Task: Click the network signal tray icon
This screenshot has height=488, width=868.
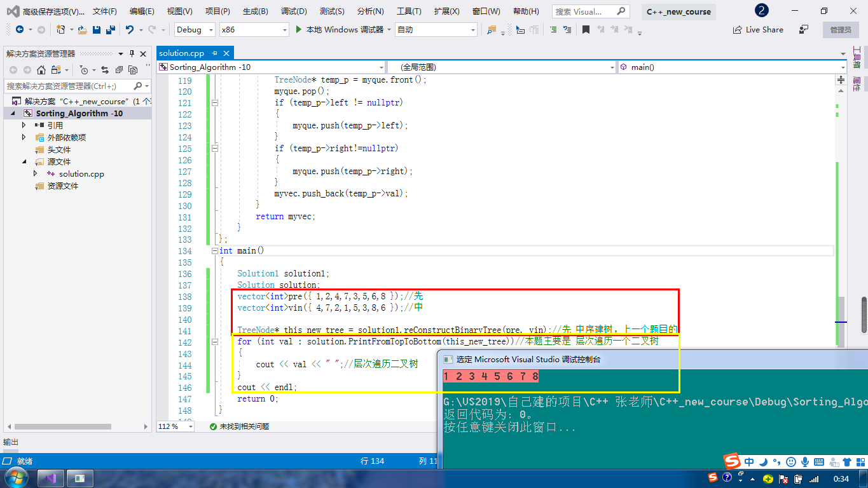Action: pos(815,478)
